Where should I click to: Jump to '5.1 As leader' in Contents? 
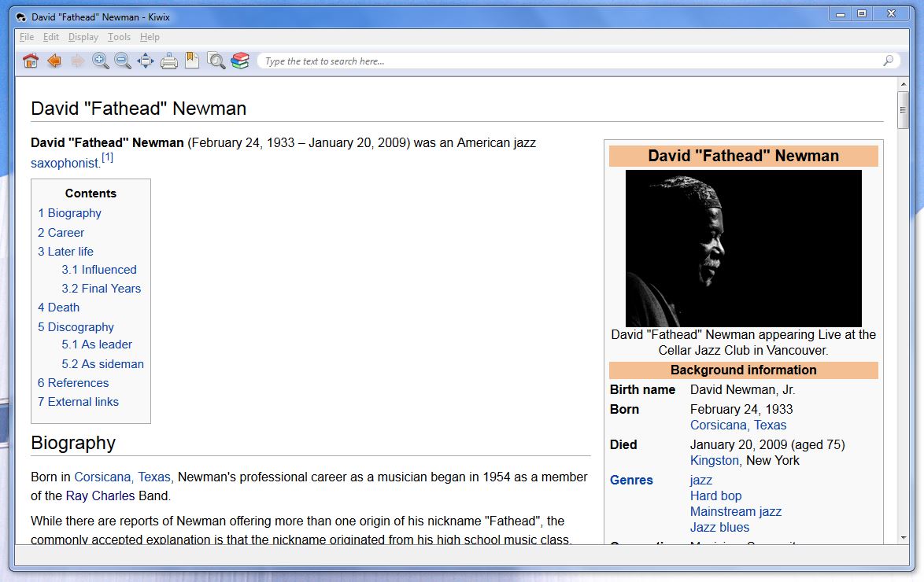tap(97, 344)
